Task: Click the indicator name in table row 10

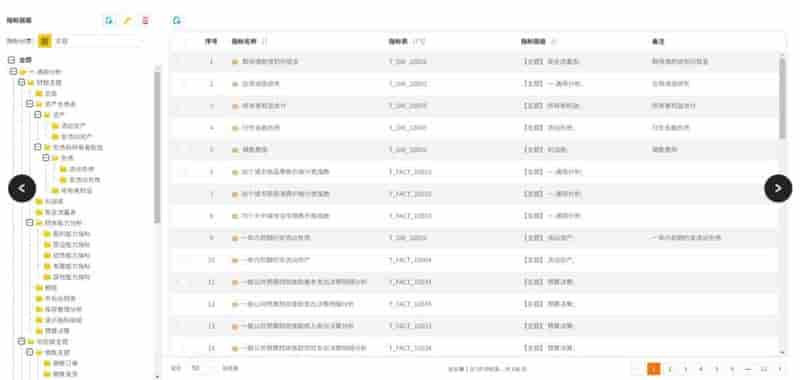Action: point(276,260)
